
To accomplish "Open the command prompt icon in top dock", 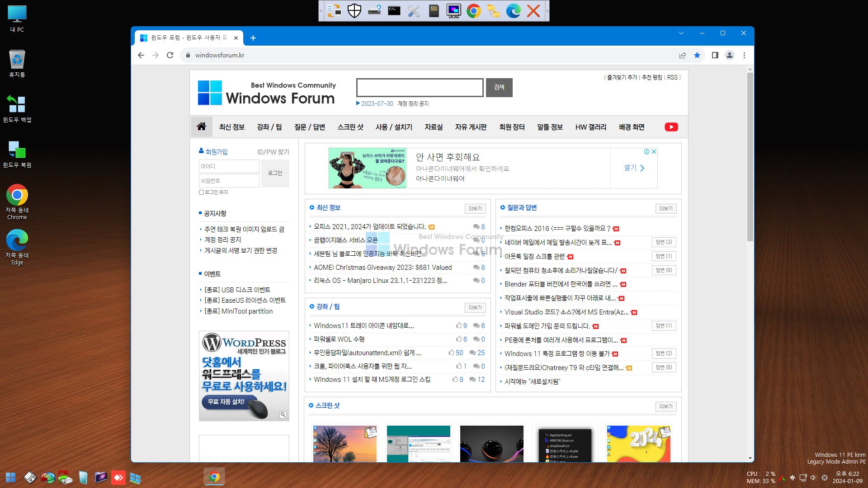I will [394, 10].
